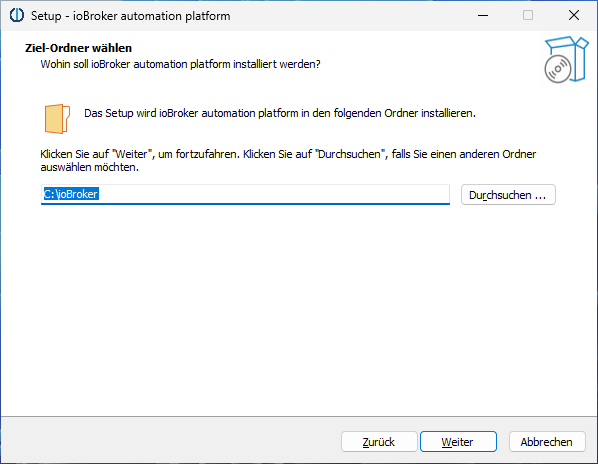
Task: Click the Weiter button to continue
Action: point(458,442)
